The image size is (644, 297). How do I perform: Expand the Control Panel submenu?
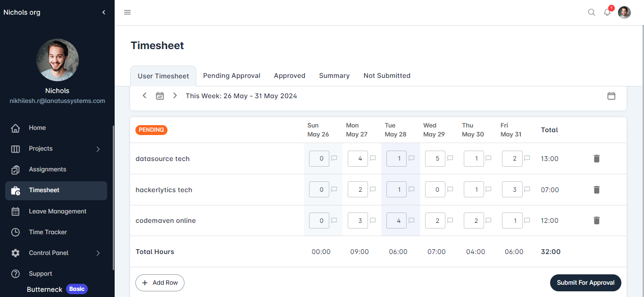[x=98, y=253]
